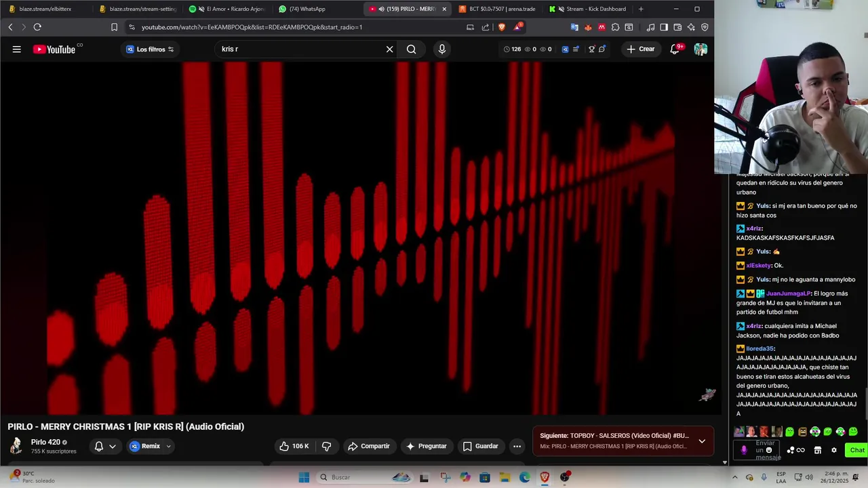Open the more actions three-dot menu

pos(517,446)
